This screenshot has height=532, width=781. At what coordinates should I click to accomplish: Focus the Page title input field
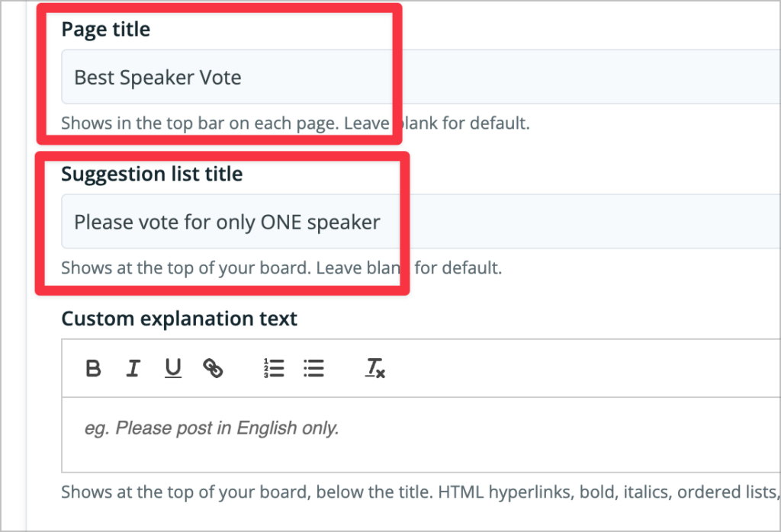click(421, 77)
